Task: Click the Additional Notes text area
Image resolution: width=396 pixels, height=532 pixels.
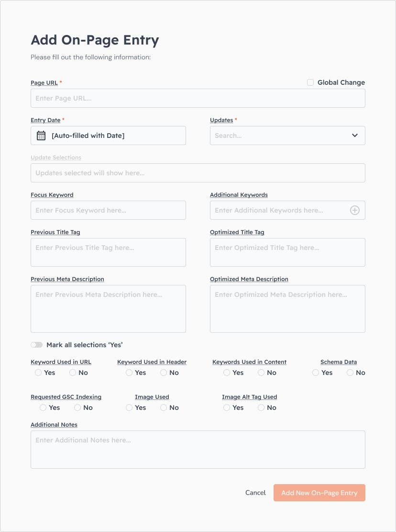Action: pyautogui.click(x=198, y=450)
